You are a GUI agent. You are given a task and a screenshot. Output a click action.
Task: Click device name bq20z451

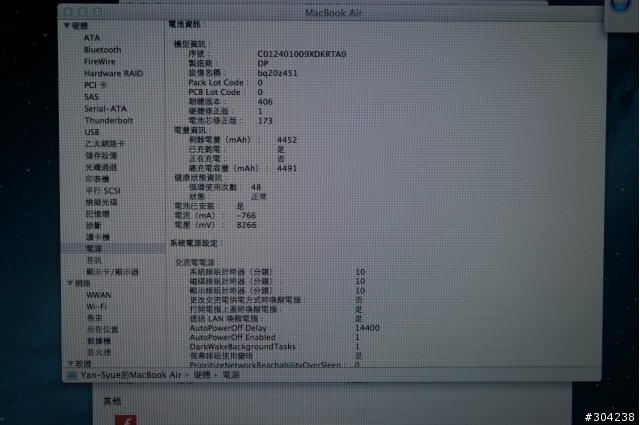[x=277, y=73]
